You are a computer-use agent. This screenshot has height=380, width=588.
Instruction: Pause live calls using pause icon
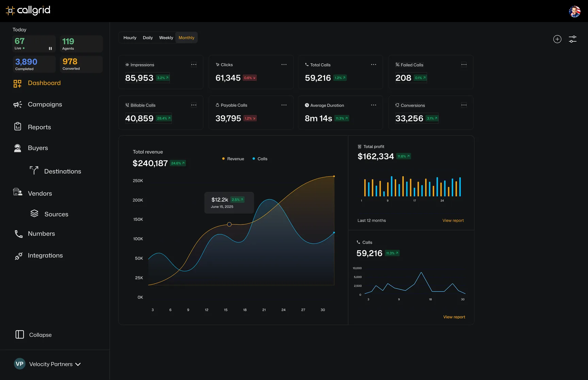click(50, 48)
